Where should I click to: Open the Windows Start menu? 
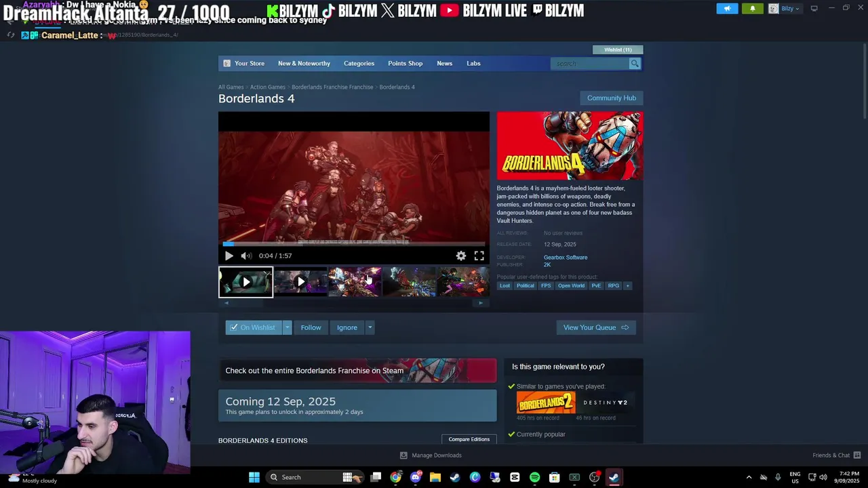(254, 477)
